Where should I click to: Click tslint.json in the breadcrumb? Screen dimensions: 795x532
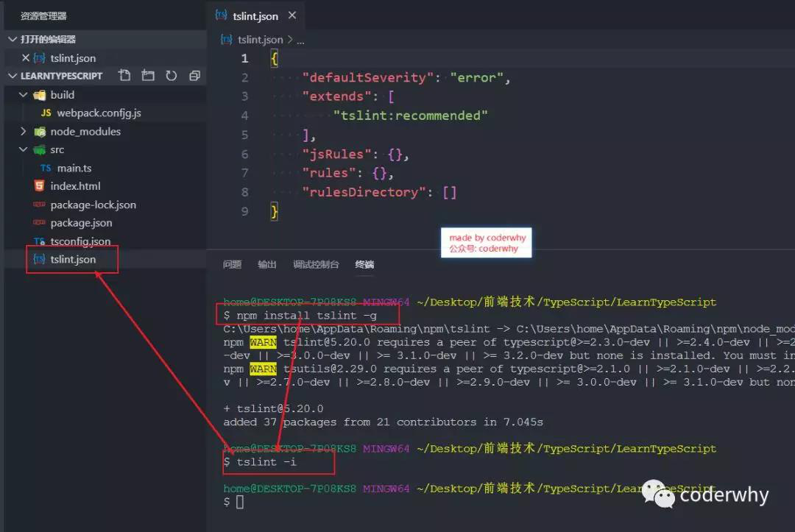pyautogui.click(x=260, y=40)
